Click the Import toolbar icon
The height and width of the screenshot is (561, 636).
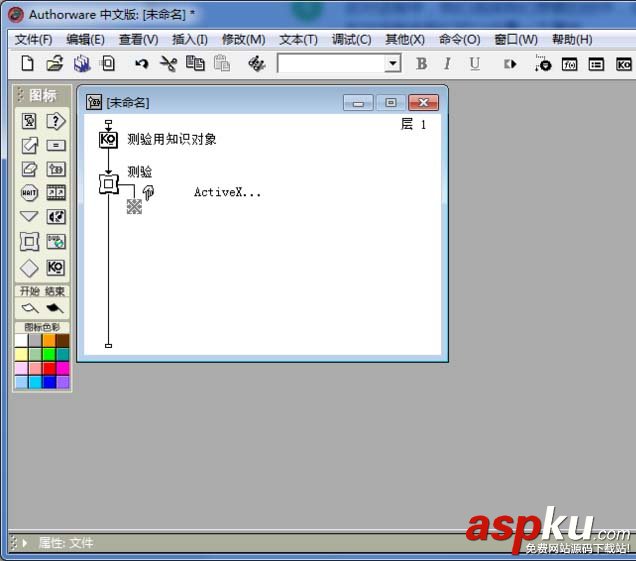(x=108, y=64)
